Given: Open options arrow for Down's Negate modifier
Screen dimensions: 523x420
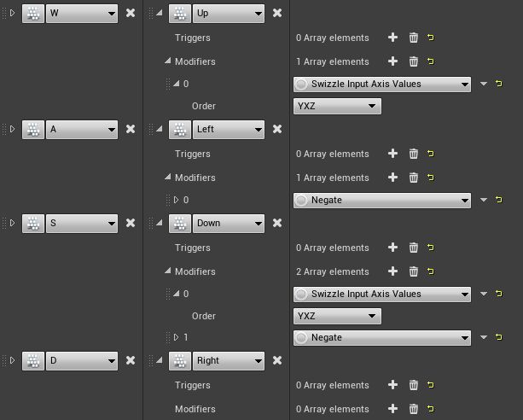Looking at the screenshot, I should coord(484,337).
